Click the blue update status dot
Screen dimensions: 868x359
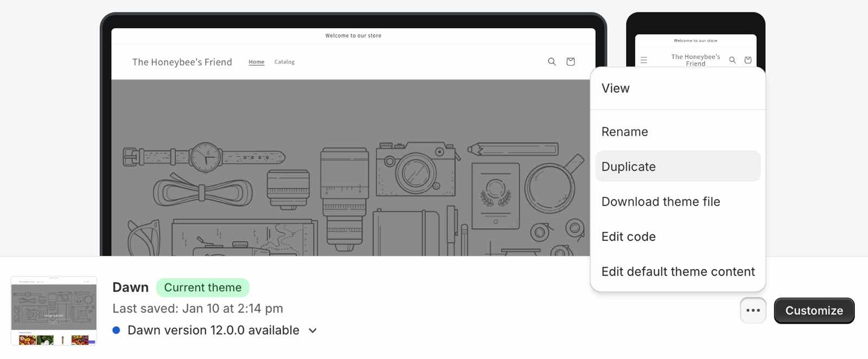(116, 330)
